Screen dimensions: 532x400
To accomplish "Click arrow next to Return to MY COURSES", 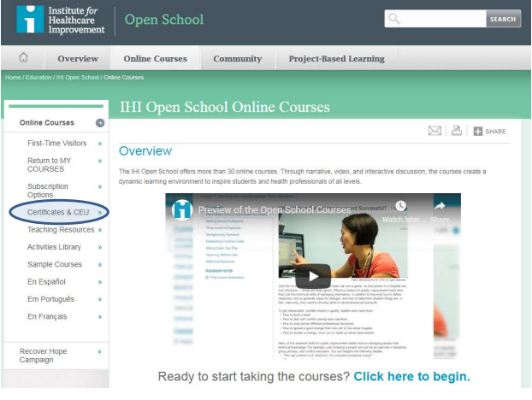I will [x=100, y=161].
